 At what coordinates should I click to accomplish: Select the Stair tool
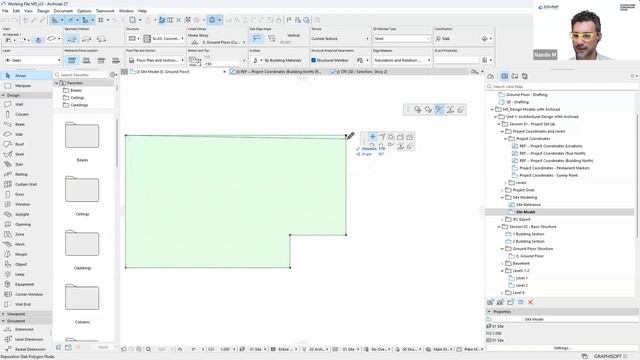point(25,164)
